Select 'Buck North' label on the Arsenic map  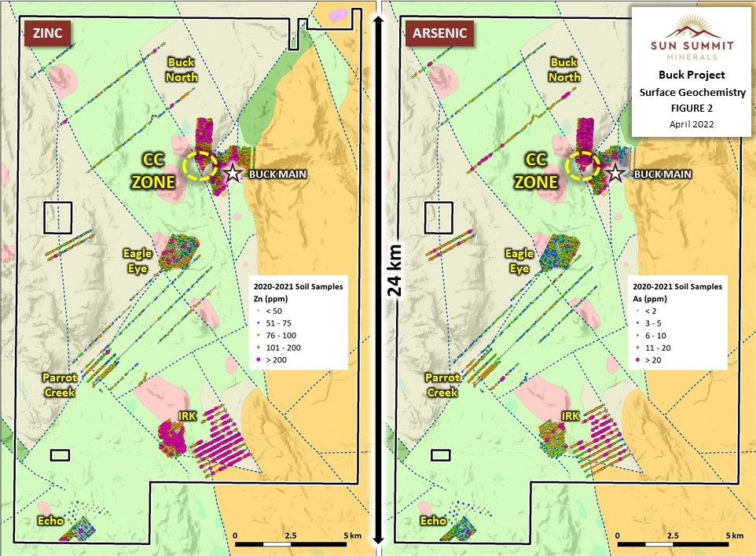pos(564,69)
